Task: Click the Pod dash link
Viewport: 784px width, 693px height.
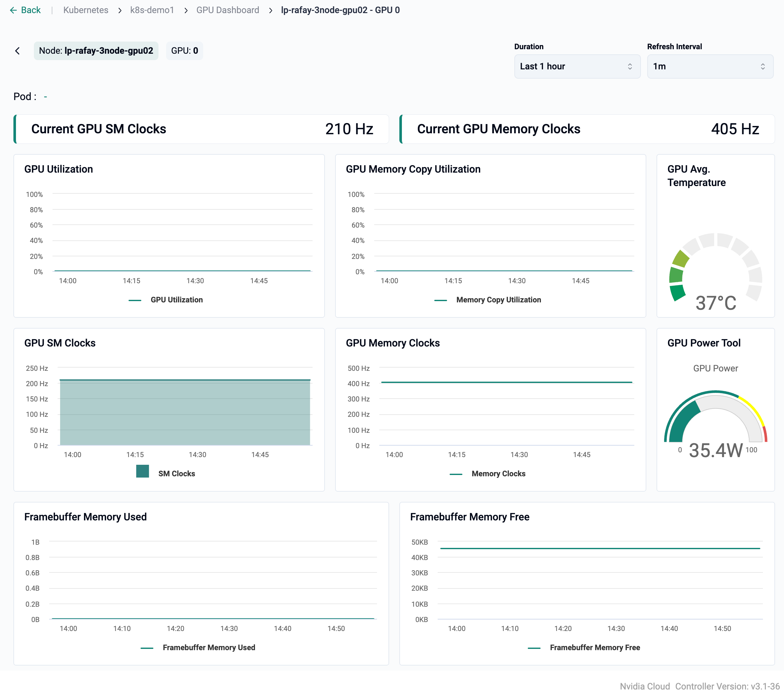Action: (x=46, y=97)
